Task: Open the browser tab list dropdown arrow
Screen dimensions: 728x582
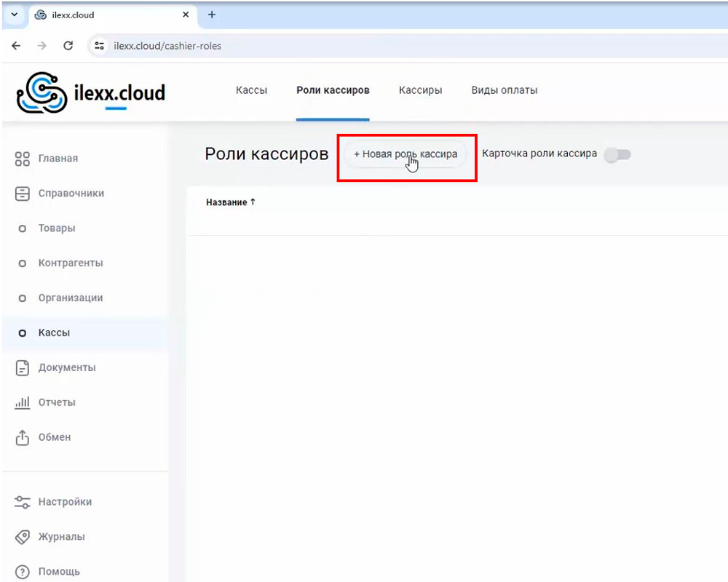Action: (14, 15)
